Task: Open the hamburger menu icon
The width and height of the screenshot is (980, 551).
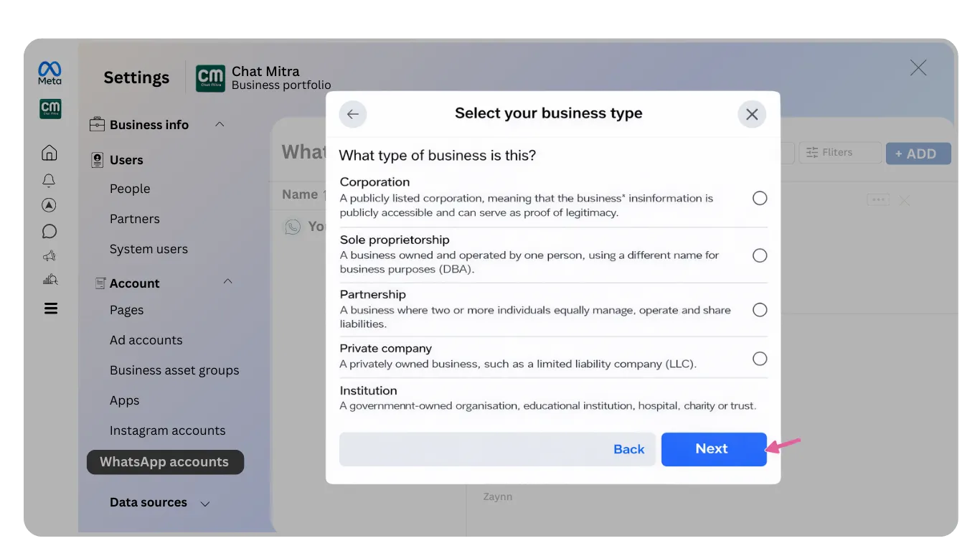Action: pos(49,308)
